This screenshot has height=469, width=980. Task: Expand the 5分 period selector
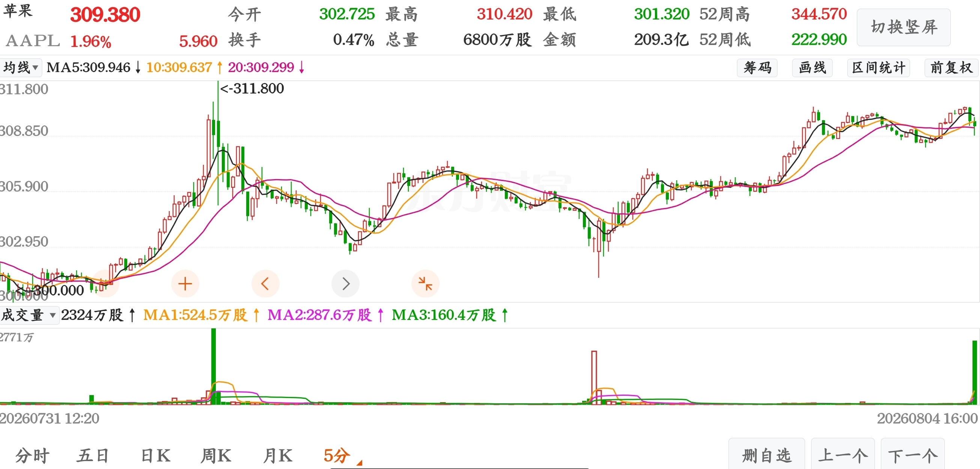pos(342,456)
